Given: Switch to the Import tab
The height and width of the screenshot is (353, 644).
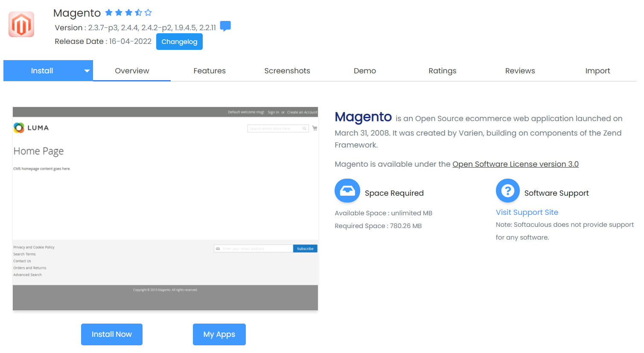Looking at the screenshot, I should (597, 71).
